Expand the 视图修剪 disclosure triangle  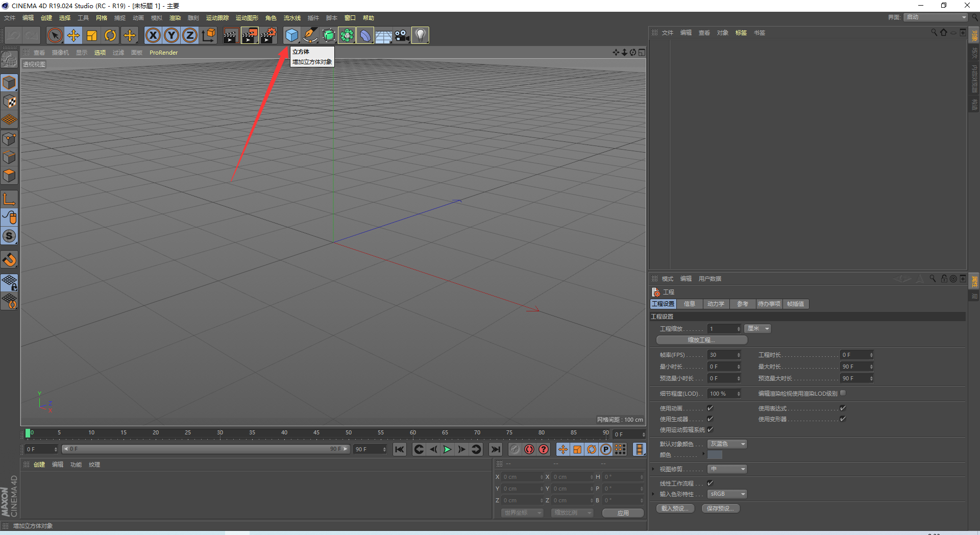pos(653,469)
